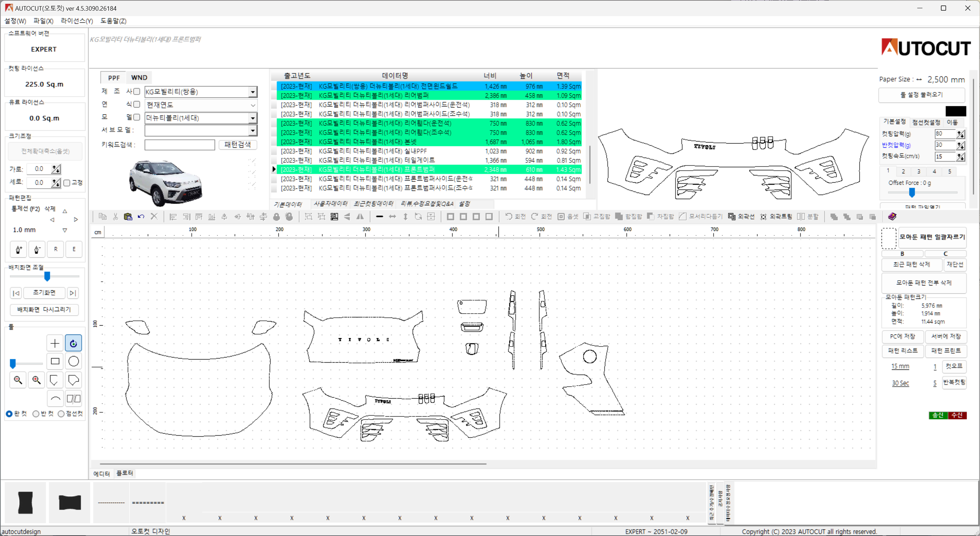This screenshot has height=536, width=980.
Task: Click the 가로 width stepper
Action: [x=56, y=169]
